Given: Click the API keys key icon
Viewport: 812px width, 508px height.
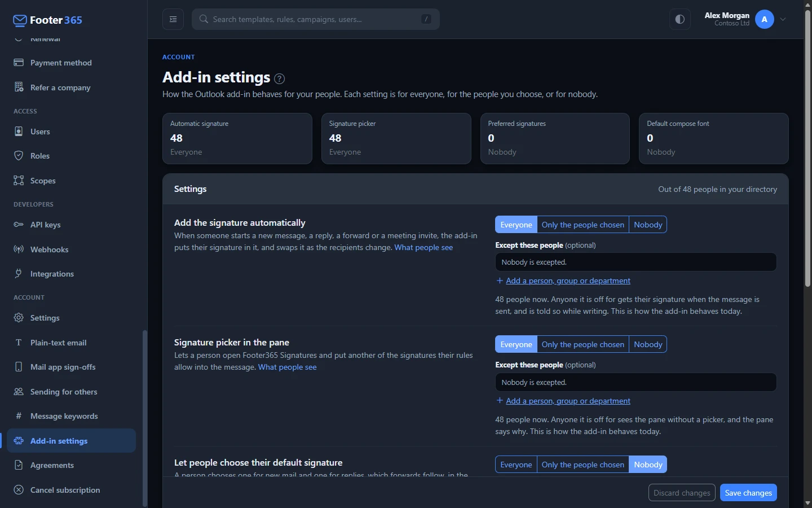Looking at the screenshot, I should pyautogui.click(x=19, y=225).
